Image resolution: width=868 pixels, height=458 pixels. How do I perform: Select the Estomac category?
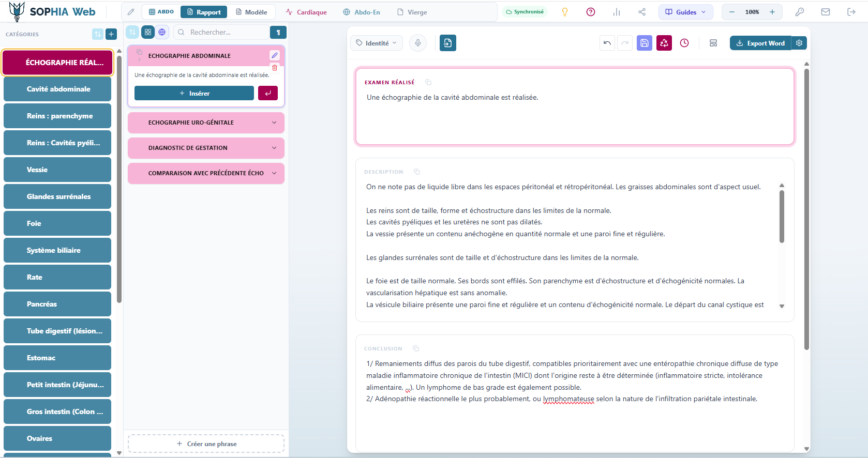tap(57, 358)
